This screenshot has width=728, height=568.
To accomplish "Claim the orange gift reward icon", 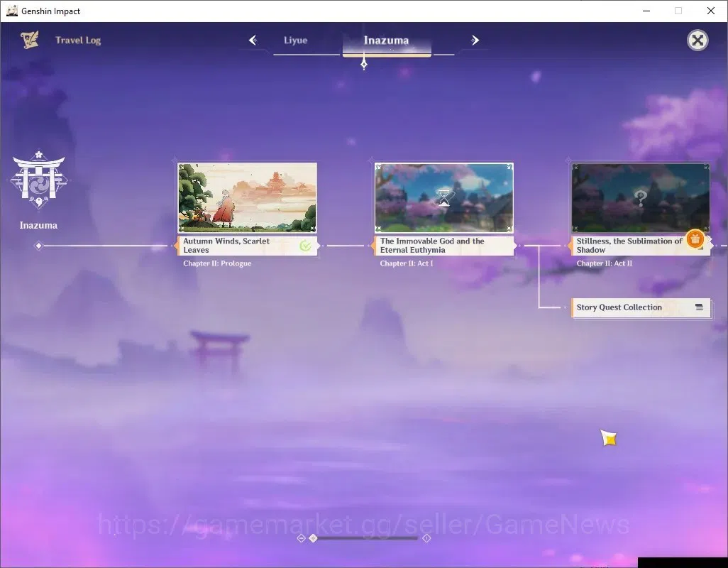I will (695, 239).
